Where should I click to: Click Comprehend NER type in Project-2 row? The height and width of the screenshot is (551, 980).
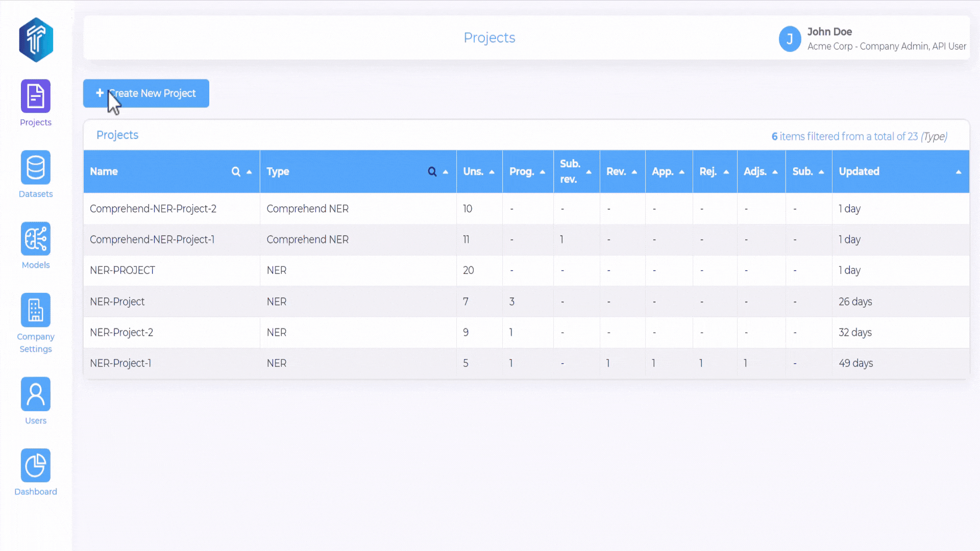(x=307, y=209)
